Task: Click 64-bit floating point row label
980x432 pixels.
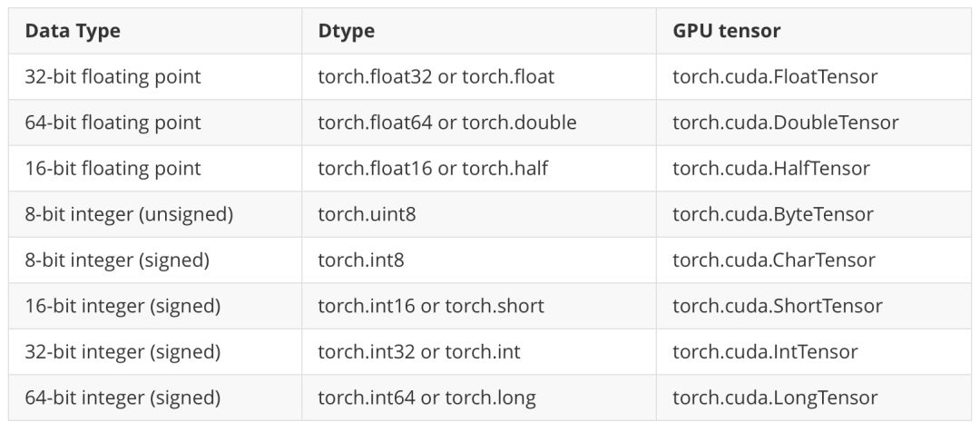Action: (x=113, y=123)
